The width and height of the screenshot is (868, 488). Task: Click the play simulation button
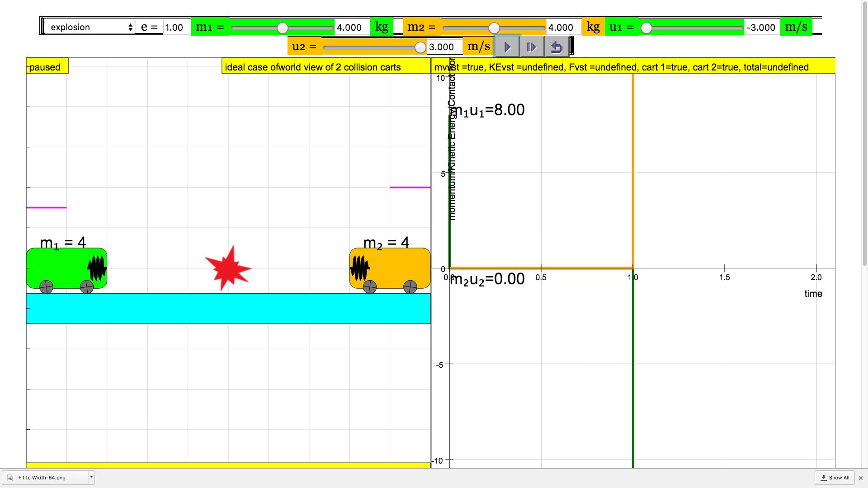point(507,47)
